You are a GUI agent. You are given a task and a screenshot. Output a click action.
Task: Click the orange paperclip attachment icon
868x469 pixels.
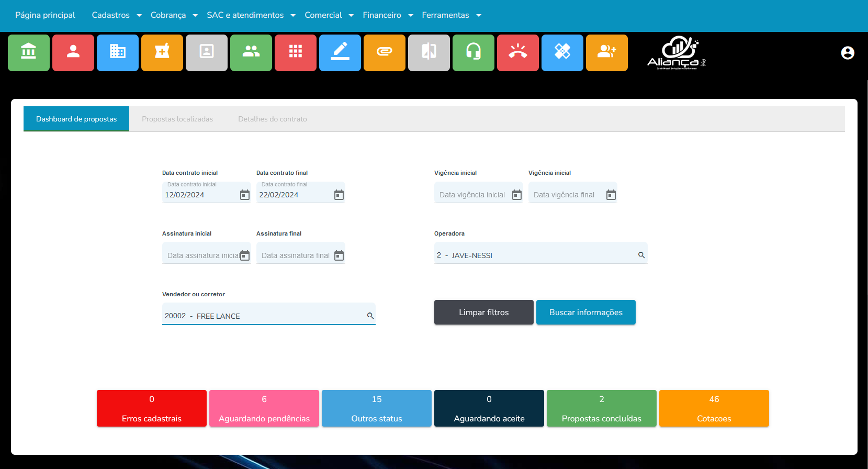coord(385,52)
